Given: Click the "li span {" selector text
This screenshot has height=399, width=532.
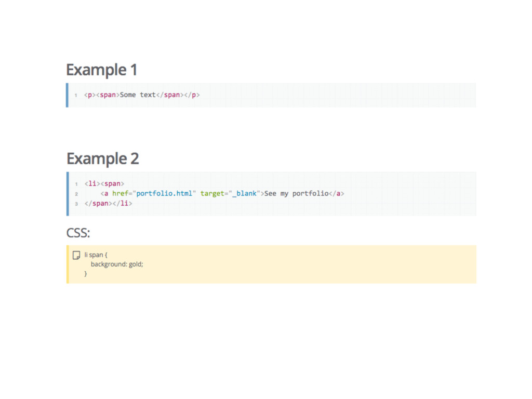Looking at the screenshot, I should 96,255.
